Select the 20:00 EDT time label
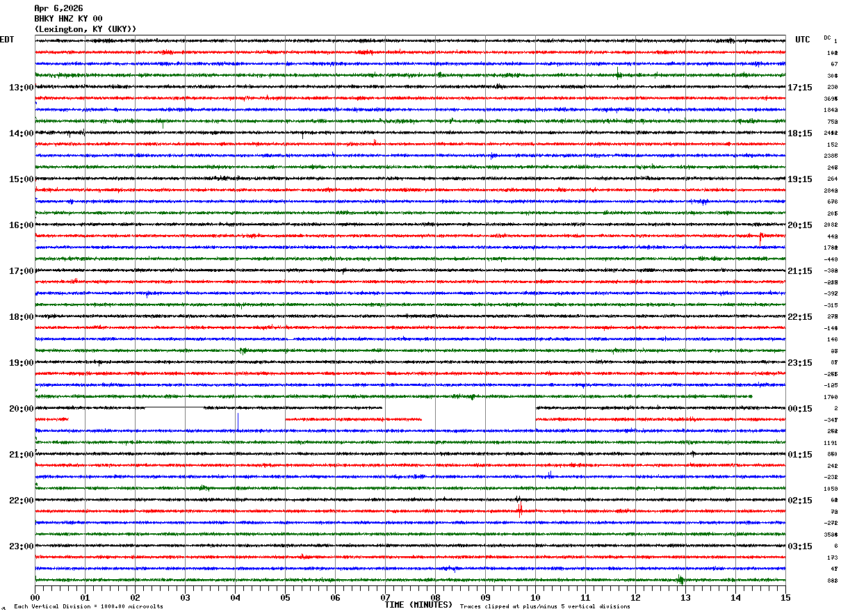Screen dimensions: 841x616 pyautogui.click(x=22, y=409)
